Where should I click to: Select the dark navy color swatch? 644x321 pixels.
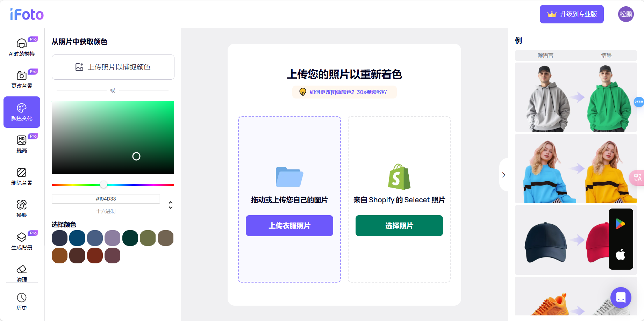pos(60,238)
